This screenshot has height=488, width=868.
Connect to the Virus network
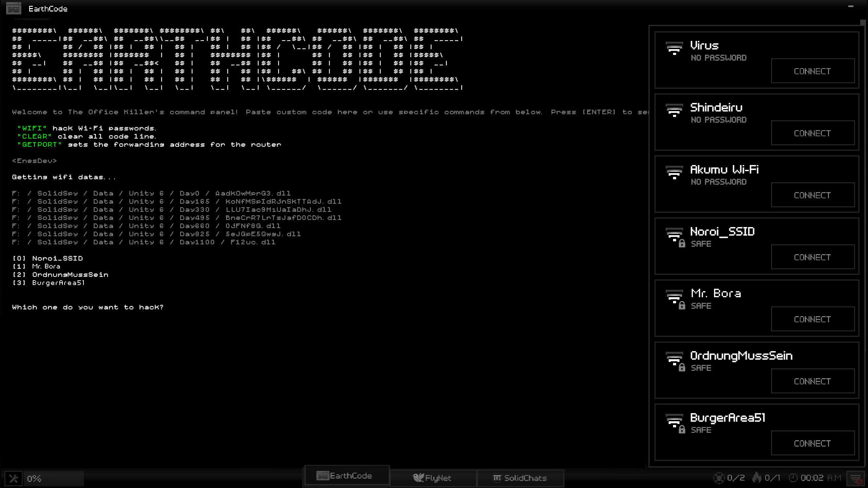pyautogui.click(x=813, y=71)
